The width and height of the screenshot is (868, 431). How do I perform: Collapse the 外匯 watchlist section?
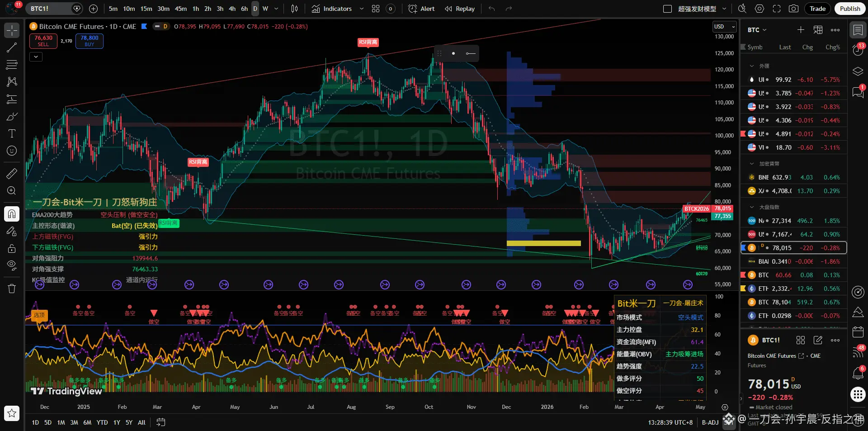(x=752, y=66)
